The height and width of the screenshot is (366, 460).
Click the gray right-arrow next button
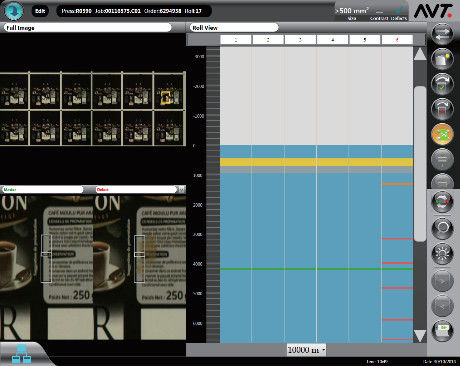[442, 281]
